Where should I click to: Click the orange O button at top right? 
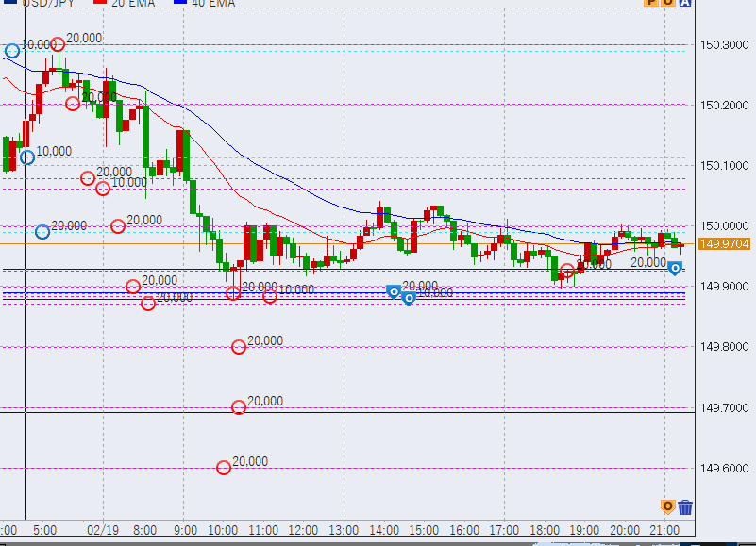(668, 3)
